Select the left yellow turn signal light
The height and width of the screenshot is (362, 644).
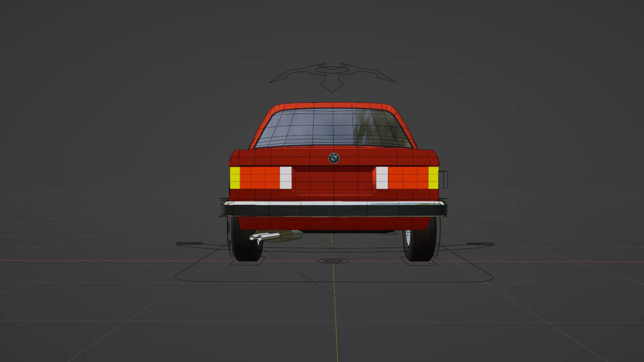pyautogui.click(x=235, y=178)
